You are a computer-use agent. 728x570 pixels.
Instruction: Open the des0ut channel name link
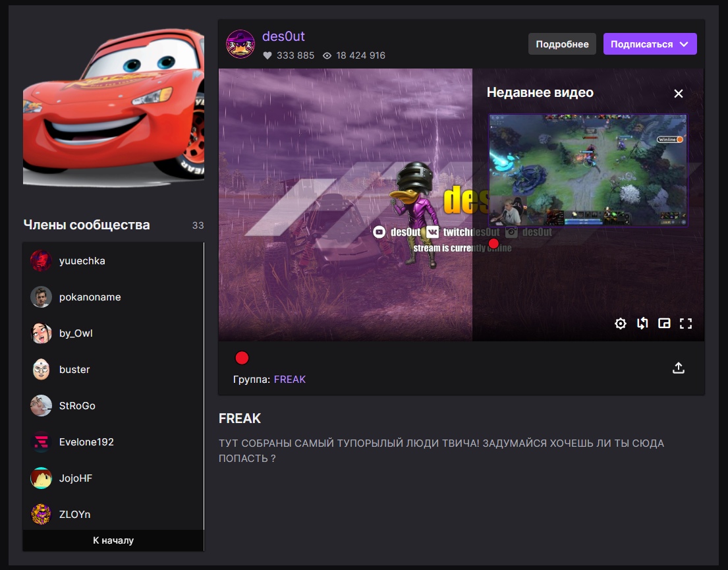coord(283,36)
